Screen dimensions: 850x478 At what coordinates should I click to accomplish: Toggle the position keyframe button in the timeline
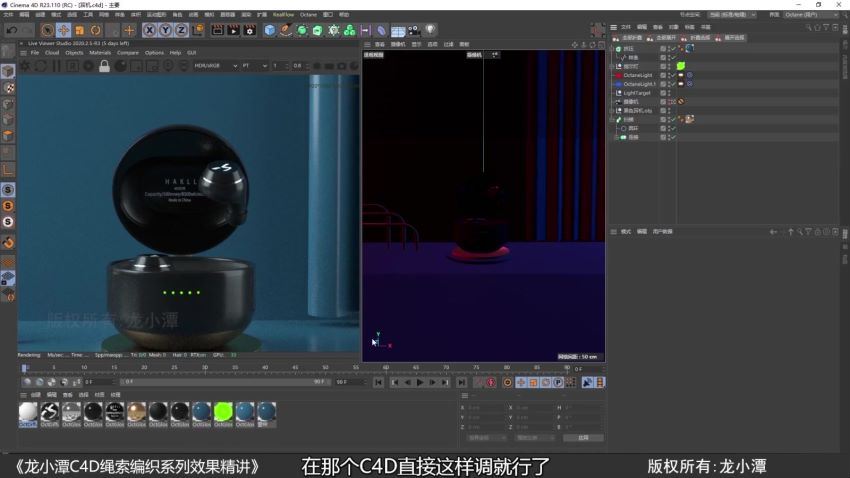(x=521, y=383)
